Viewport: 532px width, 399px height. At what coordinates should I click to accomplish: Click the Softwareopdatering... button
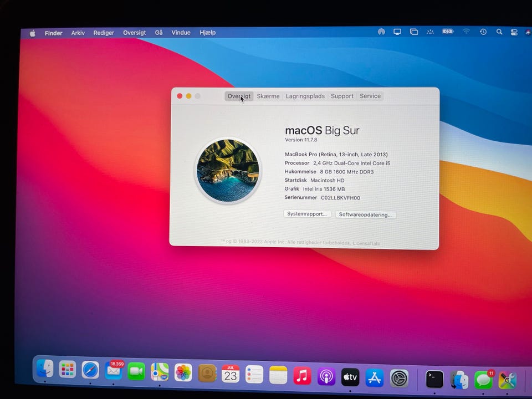point(365,214)
